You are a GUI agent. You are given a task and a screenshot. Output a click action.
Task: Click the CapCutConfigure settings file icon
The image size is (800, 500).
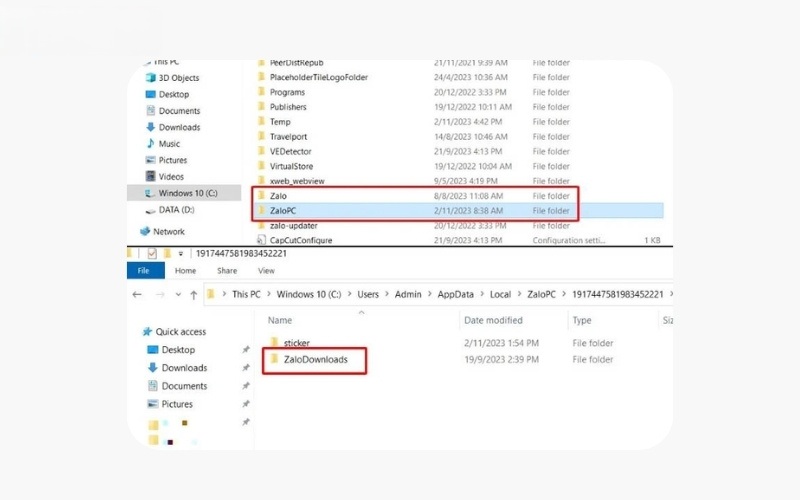point(262,240)
